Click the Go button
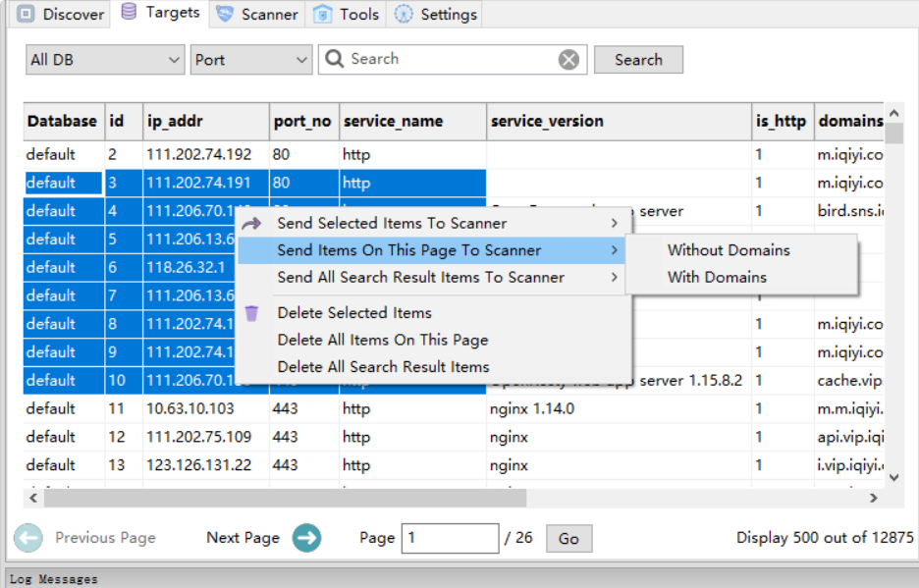Screen dimensions: 919x588 click(x=568, y=539)
